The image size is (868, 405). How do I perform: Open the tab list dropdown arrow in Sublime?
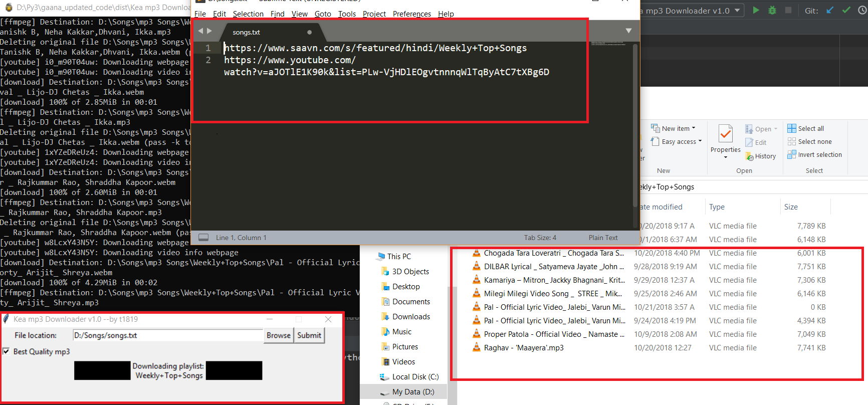click(x=628, y=31)
